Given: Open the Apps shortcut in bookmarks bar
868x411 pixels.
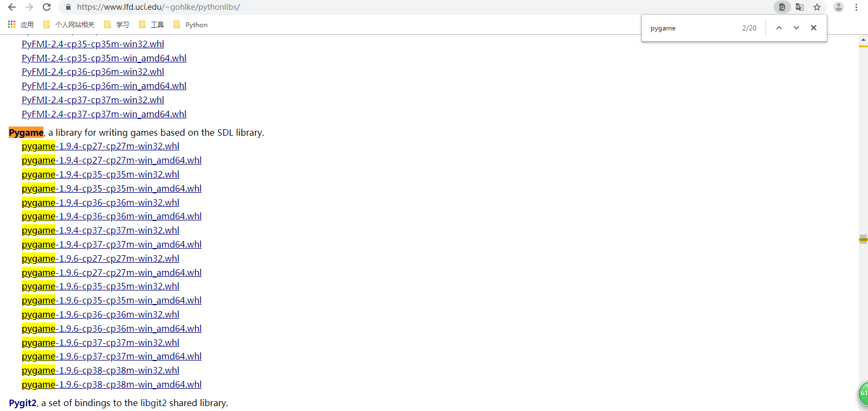Looking at the screenshot, I should [21, 24].
